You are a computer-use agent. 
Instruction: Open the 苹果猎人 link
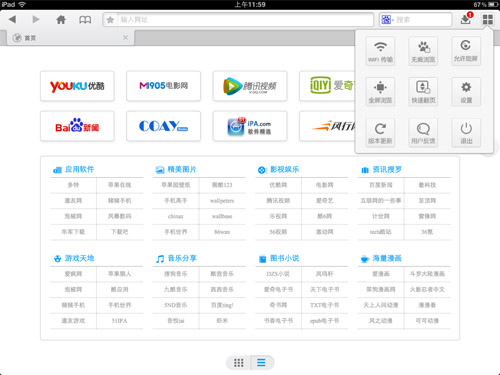119,274
